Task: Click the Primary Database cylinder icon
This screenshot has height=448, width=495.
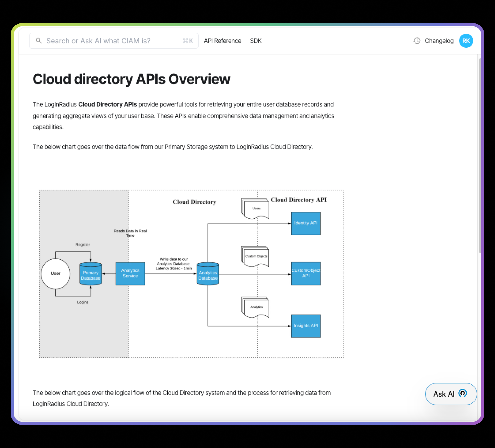Action: tap(91, 274)
